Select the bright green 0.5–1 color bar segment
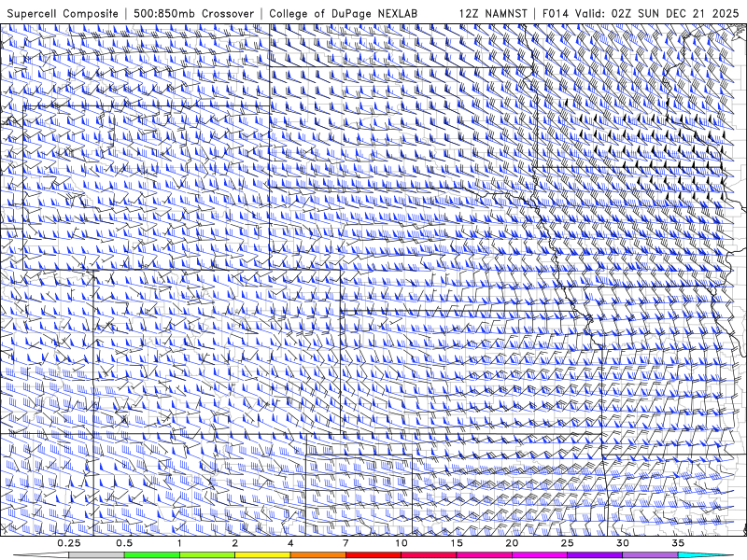The width and height of the screenshot is (747, 560). pos(152,555)
